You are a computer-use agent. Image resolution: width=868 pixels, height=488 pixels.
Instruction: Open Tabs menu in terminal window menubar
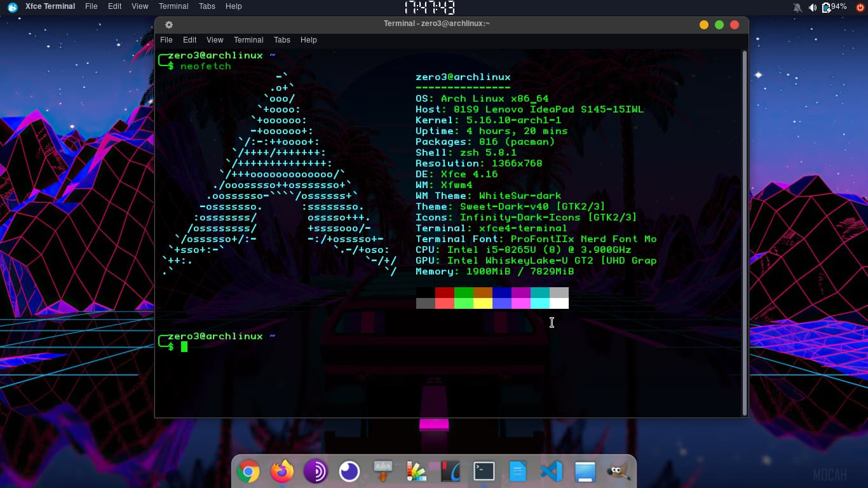[x=282, y=40]
